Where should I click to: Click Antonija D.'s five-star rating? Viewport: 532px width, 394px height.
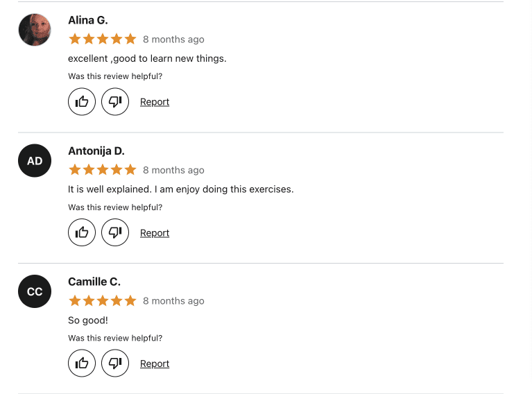click(103, 170)
